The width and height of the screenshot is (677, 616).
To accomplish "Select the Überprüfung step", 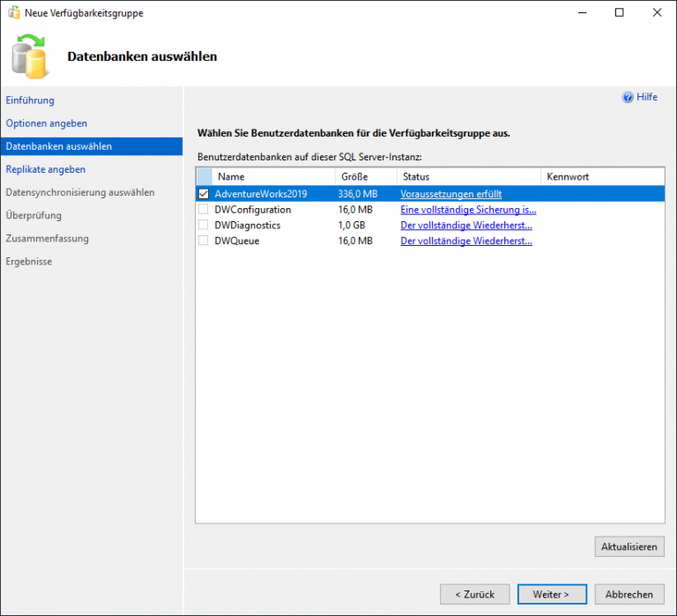I will pos(33,215).
